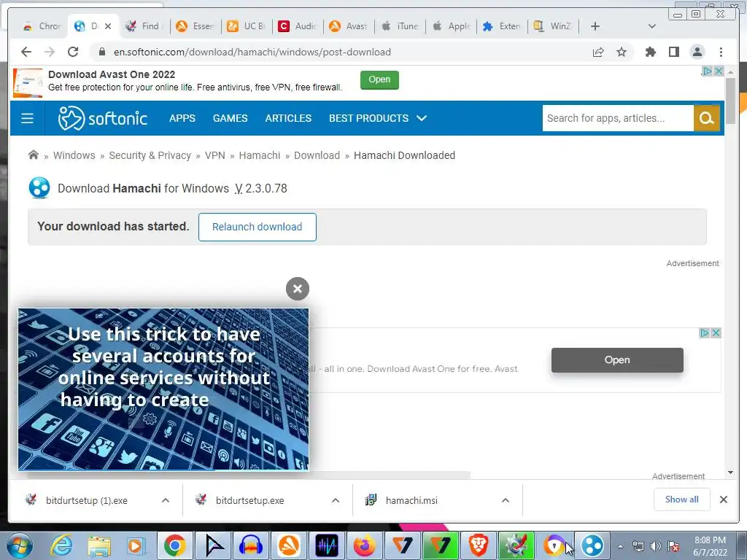Open Windows Explorer folder in the taskbar

coord(98,545)
